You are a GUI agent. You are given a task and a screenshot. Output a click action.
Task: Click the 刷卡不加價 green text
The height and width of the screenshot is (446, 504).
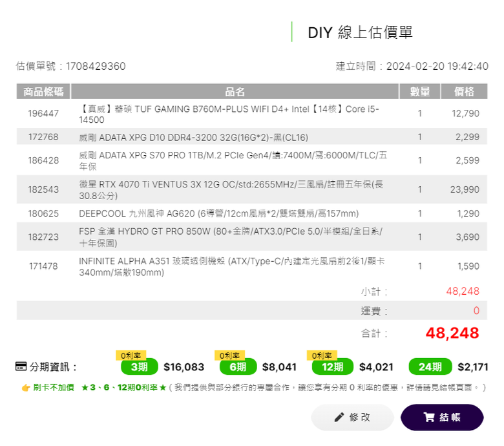(x=54, y=387)
